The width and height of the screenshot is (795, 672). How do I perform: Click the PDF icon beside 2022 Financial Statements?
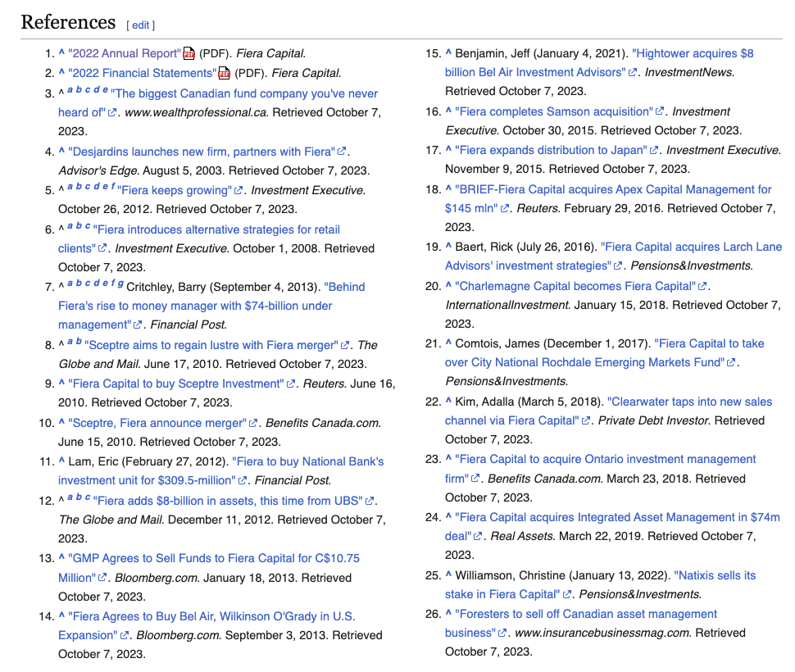pos(224,74)
